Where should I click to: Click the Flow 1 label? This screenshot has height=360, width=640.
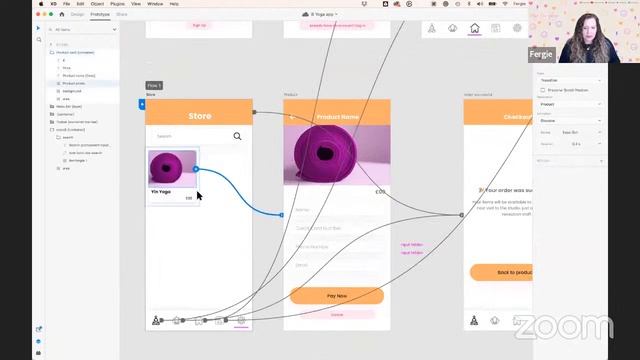pyautogui.click(x=154, y=85)
